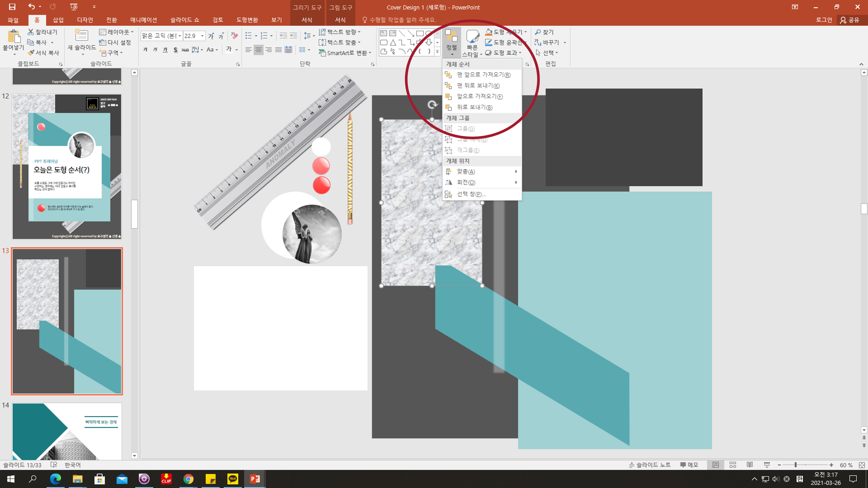The image size is (868, 488).
Task: Click the Find (찾기) magnifier icon
Action: point(538,32)
